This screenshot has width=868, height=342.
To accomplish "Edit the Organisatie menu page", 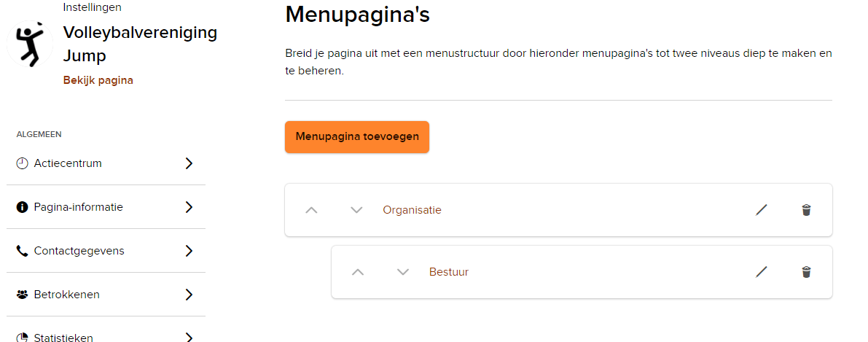I will pyautogui.click(x=762, y=210).
